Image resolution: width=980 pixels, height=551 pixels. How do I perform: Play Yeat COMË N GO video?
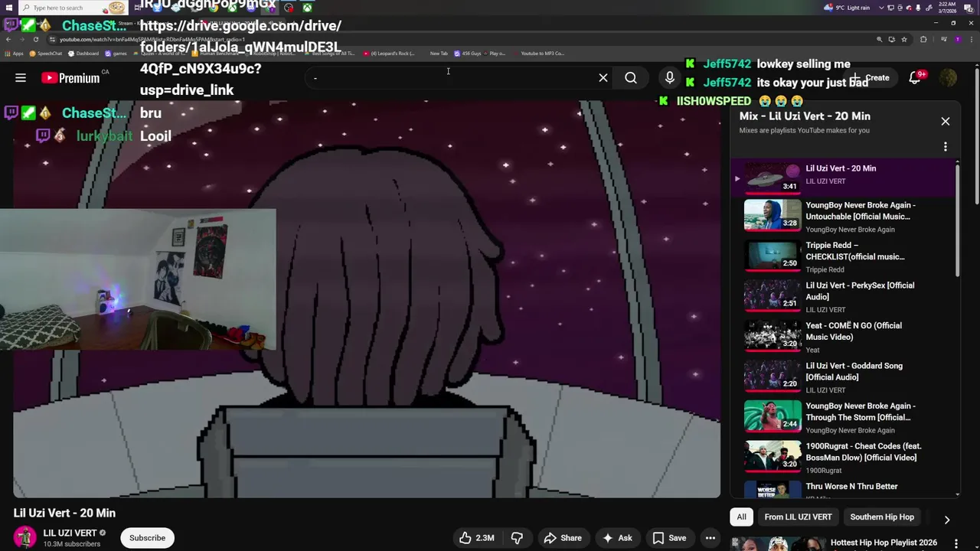pyautogui.click(x=842, y=337)
